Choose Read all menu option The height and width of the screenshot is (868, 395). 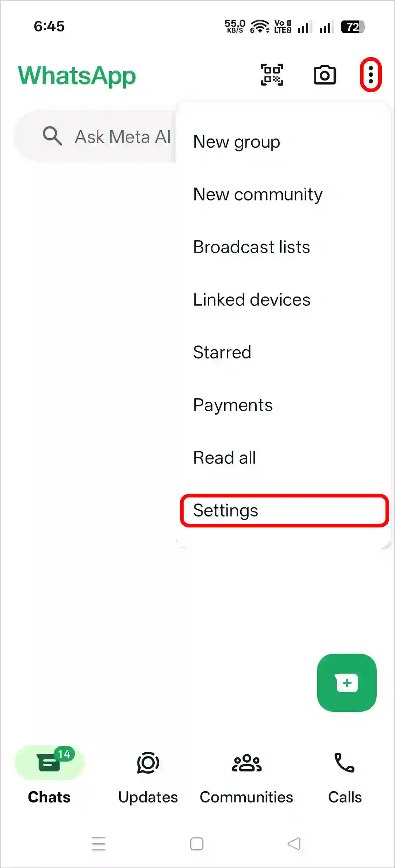coord(224,458)
